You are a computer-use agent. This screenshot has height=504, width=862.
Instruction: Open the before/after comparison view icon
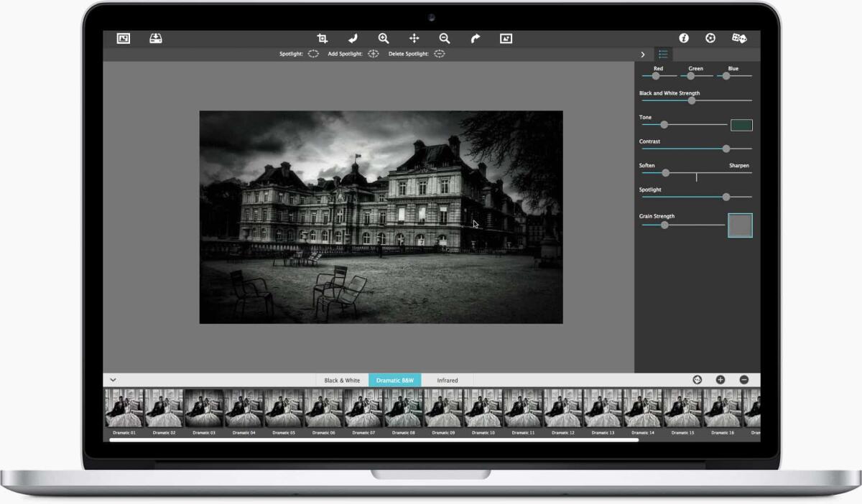tap(506, 38)
